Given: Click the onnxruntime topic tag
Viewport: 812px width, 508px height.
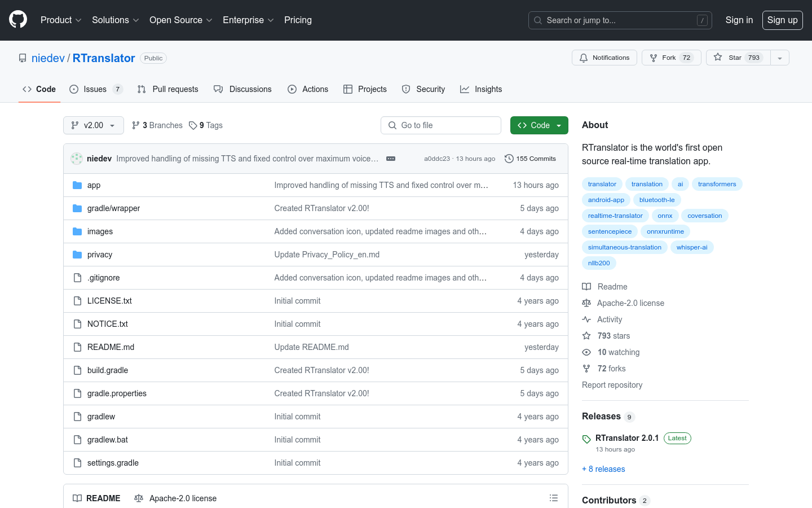Looking at the screenshot, I should point(665,231).
